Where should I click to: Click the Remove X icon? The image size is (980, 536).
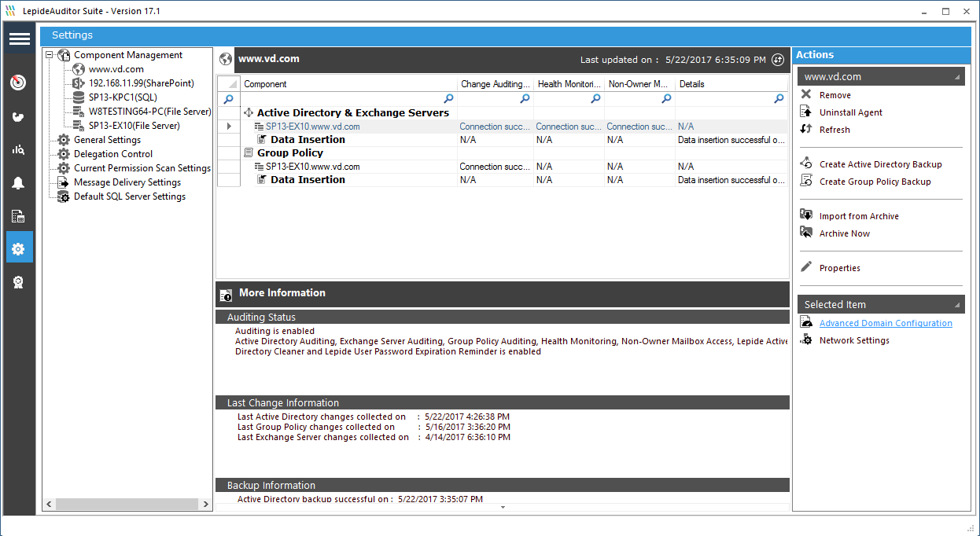805,94
